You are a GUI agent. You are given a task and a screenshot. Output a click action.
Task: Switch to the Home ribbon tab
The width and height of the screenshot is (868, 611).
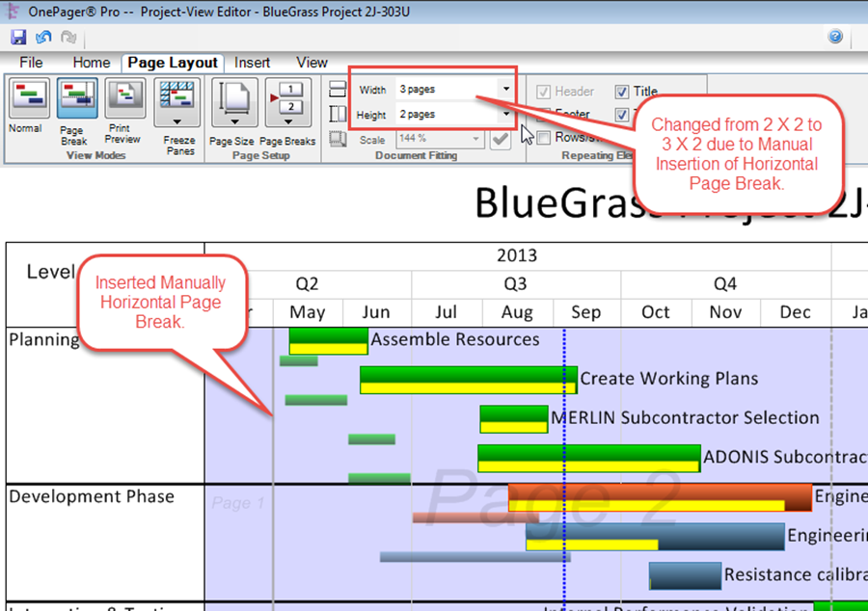(92, 63)
